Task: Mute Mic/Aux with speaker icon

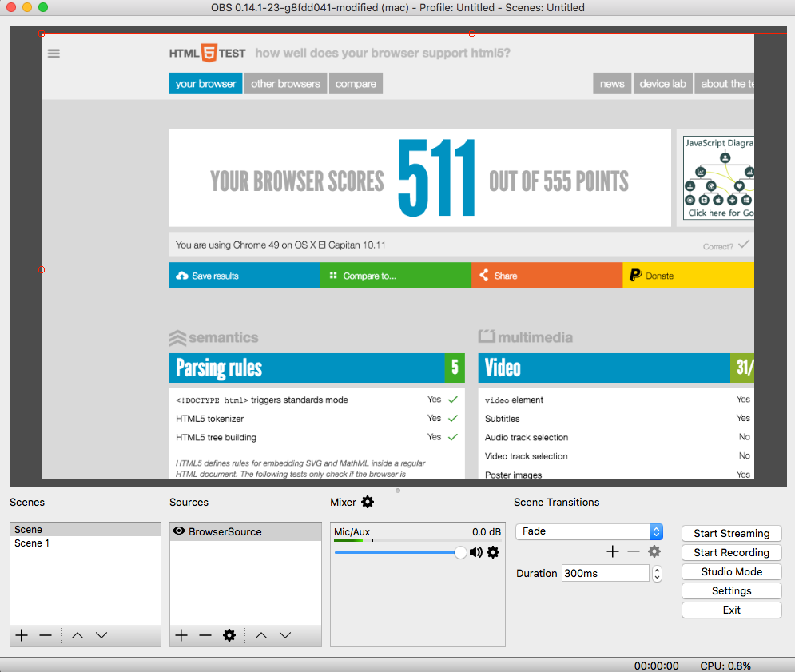Action: pyautogui.click(x=475, y=552)
